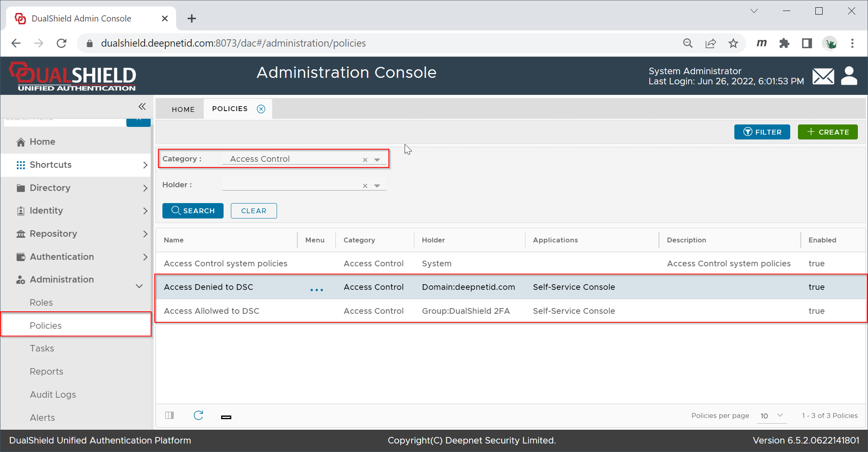Click the black dash icon in table footer
868x452 pixels.
click(226, 417)
